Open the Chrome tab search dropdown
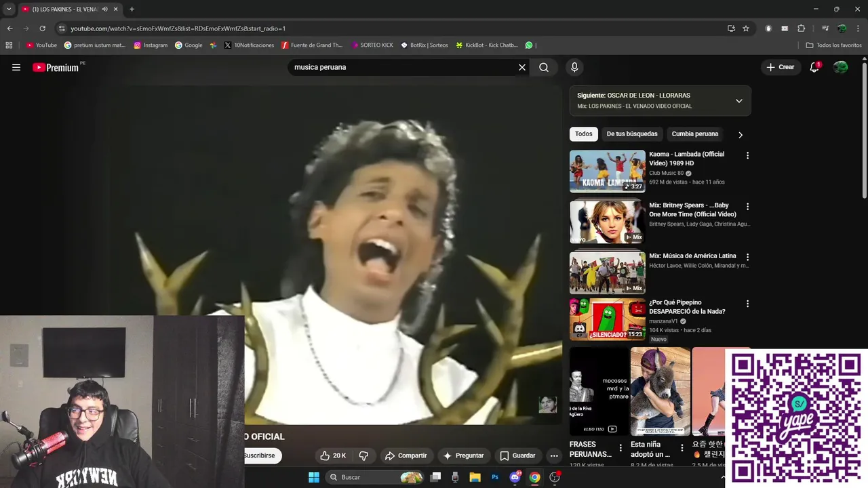 tap(9, 9)
